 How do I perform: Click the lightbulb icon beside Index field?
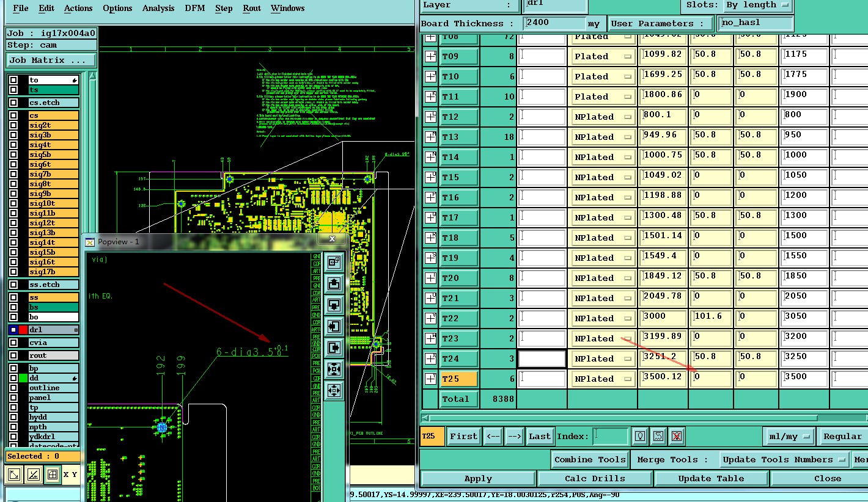(x=640, y=436)
